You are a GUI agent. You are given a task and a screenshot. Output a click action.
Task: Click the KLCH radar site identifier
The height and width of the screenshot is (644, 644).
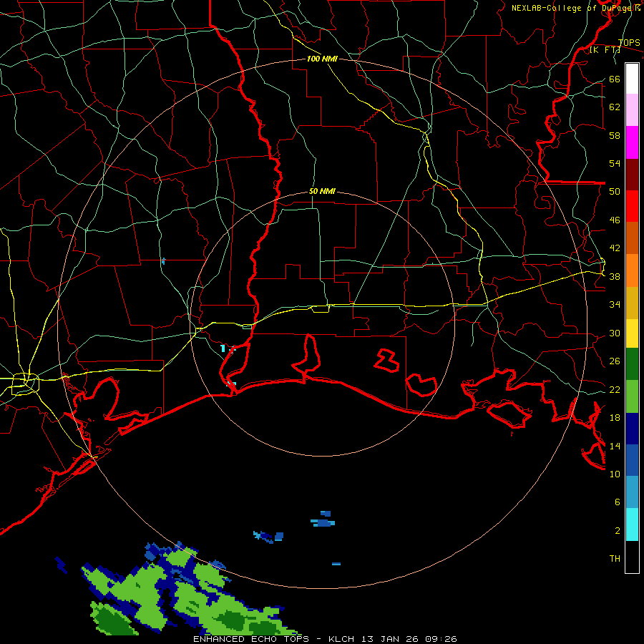click(341, 639)
